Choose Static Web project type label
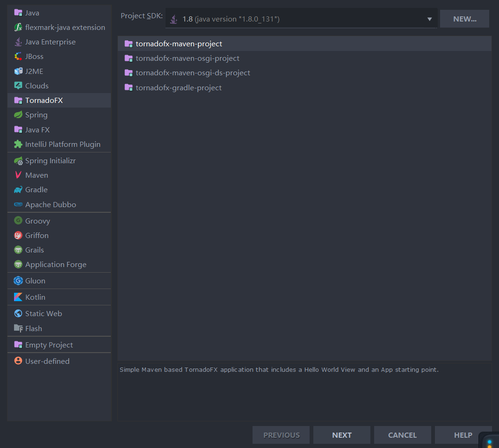Image resolution: width=499 pixels, height=448 pixels. pos(43,313)
